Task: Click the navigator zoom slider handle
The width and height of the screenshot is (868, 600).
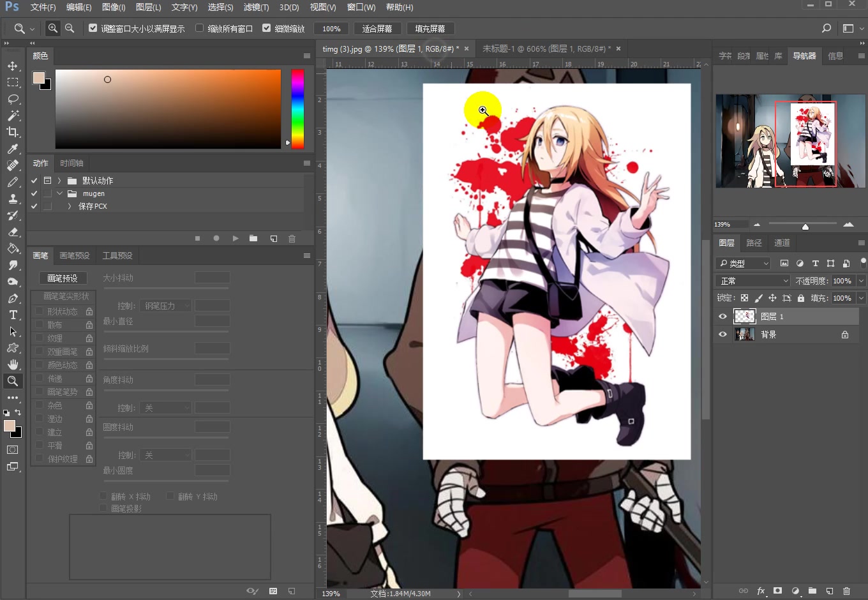Action: (805, 226)
